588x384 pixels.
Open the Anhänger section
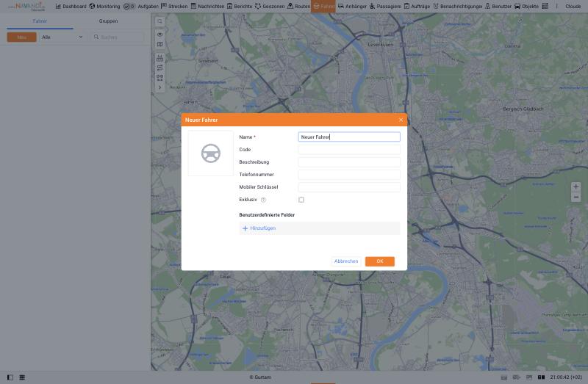pos(352,6)
